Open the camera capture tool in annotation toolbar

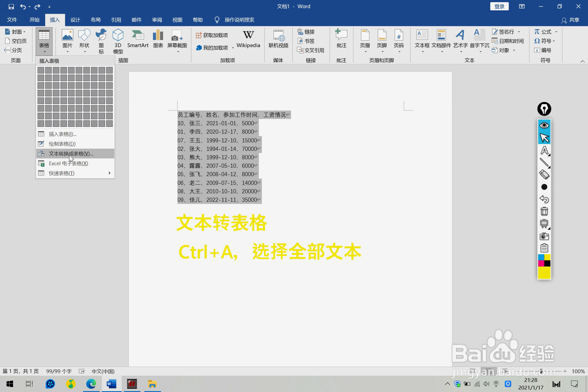[544, 236]
